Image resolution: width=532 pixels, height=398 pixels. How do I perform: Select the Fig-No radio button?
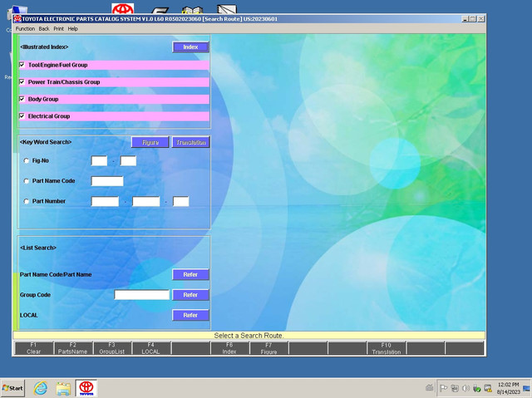tap(26, 160)
